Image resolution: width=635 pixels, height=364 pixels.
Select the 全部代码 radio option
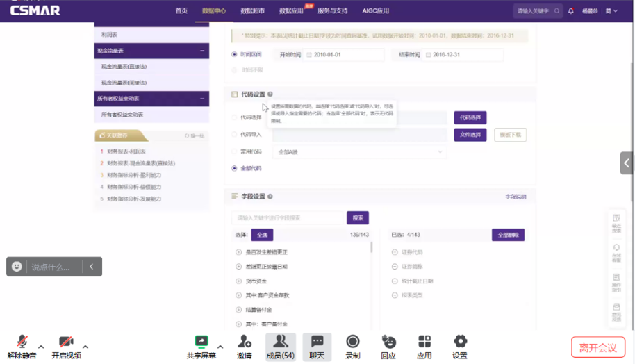click(x=235, y=169)
